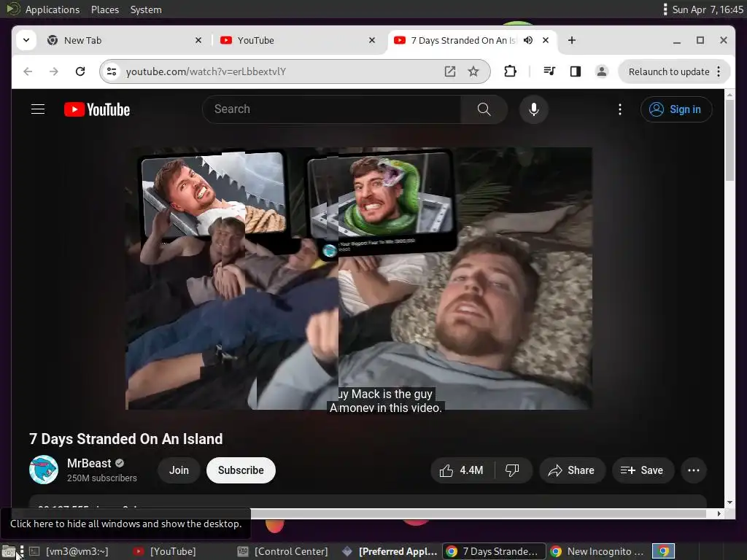Screen dimensions: 747x560
Task: Close the New Tab tab
Action: tap(198, 41)
